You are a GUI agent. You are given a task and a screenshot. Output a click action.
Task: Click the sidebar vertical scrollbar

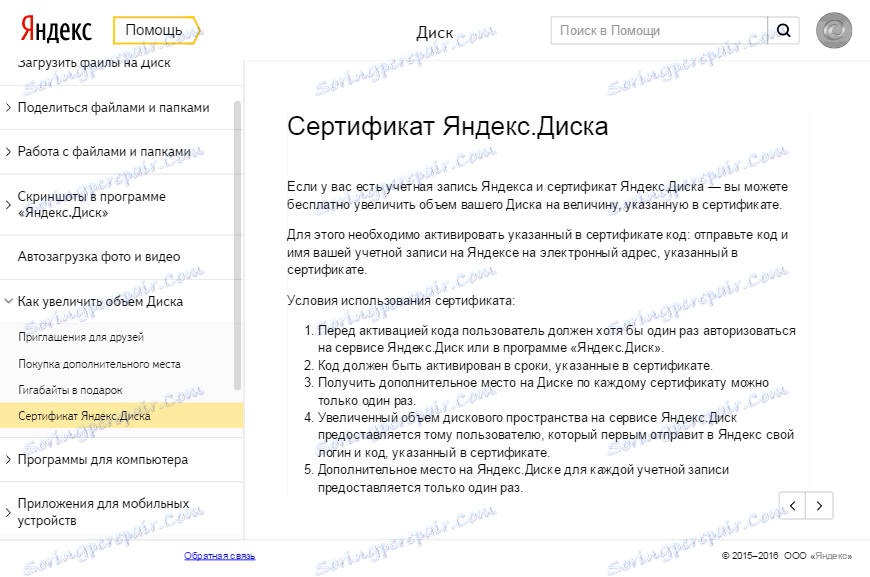pos(237,245)
